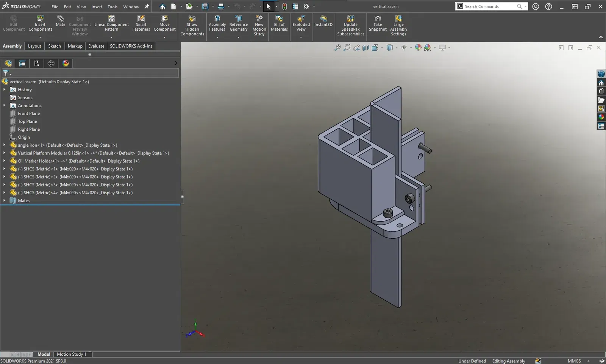Open Smart Fasteners tool
Screen dimensions: 606x364
pyautogui.click(x=141, y=23)
